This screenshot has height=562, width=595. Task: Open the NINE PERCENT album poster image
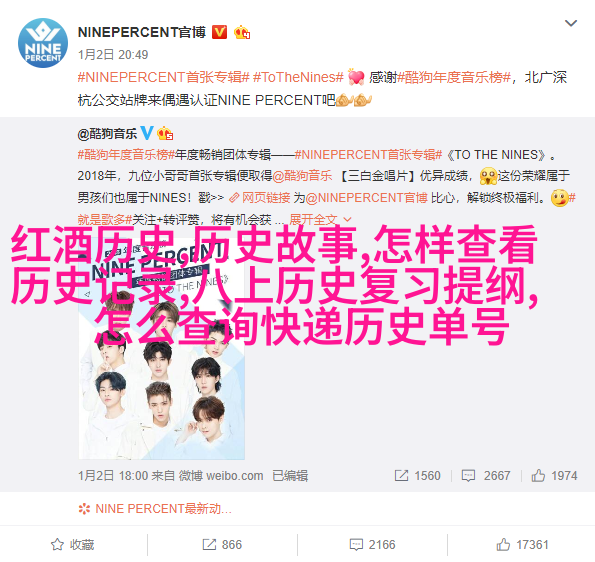[x=162, y=349]
